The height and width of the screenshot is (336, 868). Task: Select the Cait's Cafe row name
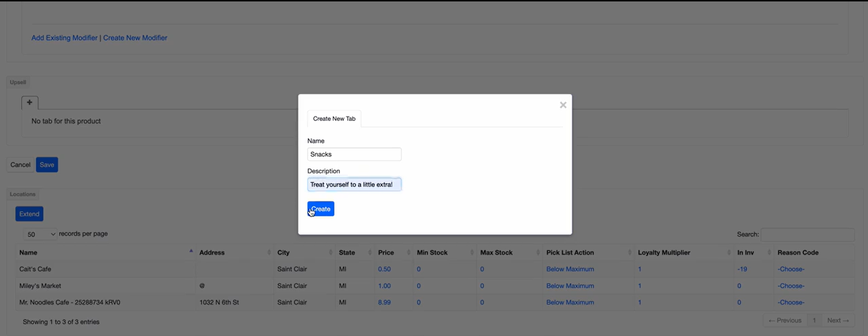tap(35, 269)
